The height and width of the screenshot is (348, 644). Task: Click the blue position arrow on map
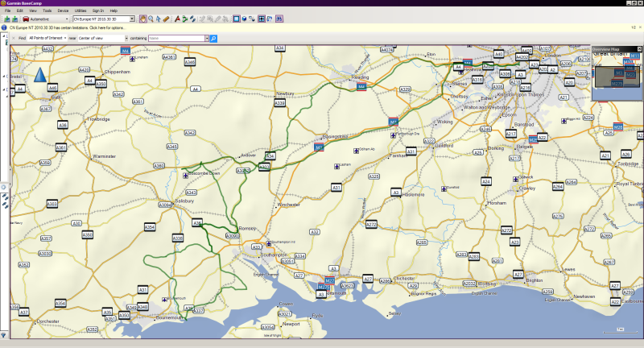40,76
